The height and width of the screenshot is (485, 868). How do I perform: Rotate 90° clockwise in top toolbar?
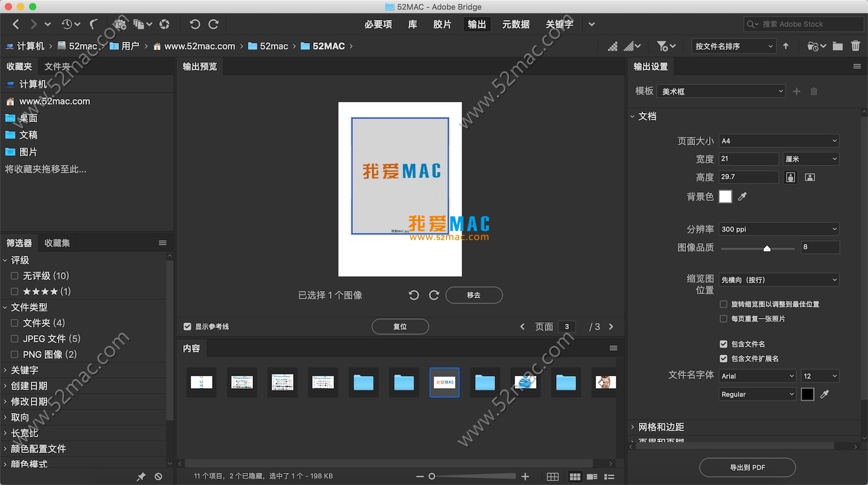coord(213,24)
